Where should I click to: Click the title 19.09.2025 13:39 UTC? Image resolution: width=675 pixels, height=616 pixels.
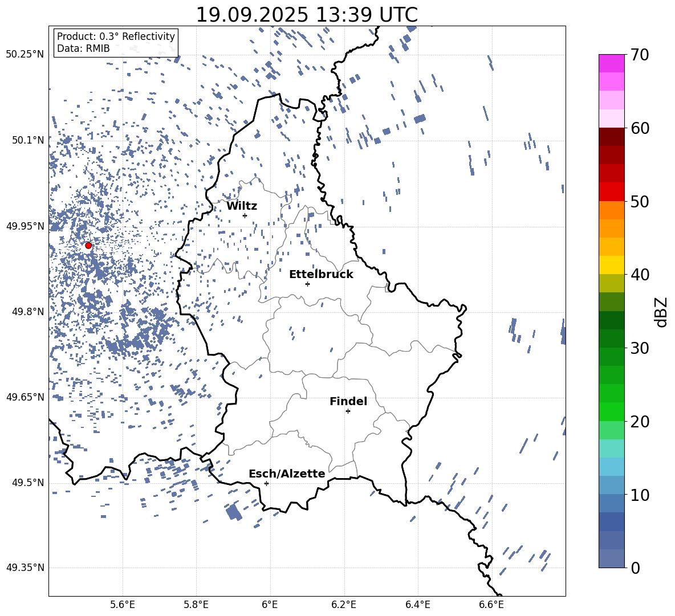pos(307,15)
